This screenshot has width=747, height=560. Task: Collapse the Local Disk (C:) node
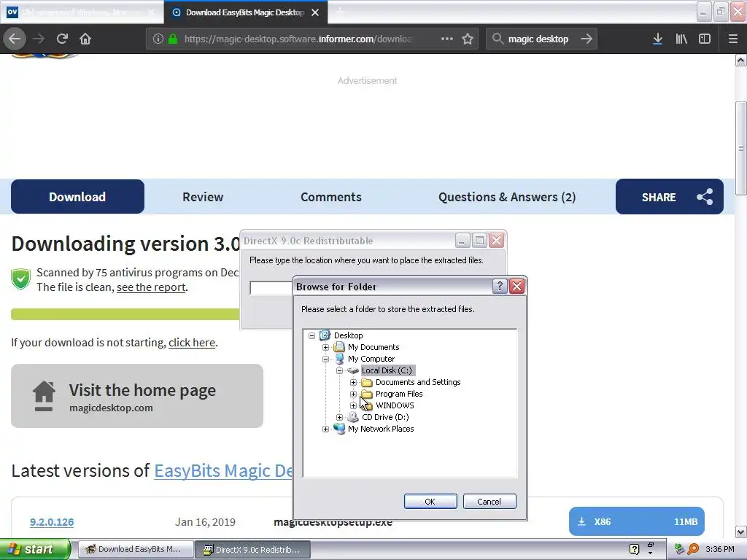point(339,370)
